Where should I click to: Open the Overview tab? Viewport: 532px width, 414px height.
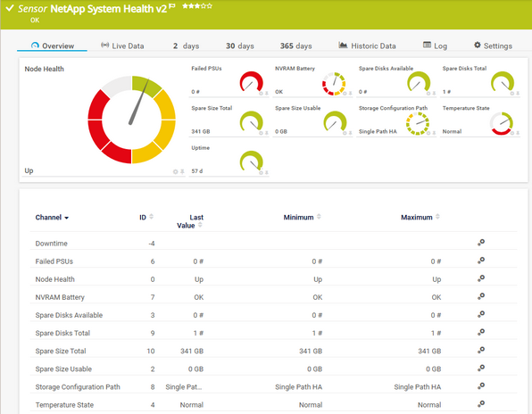[x=53, y=46]
